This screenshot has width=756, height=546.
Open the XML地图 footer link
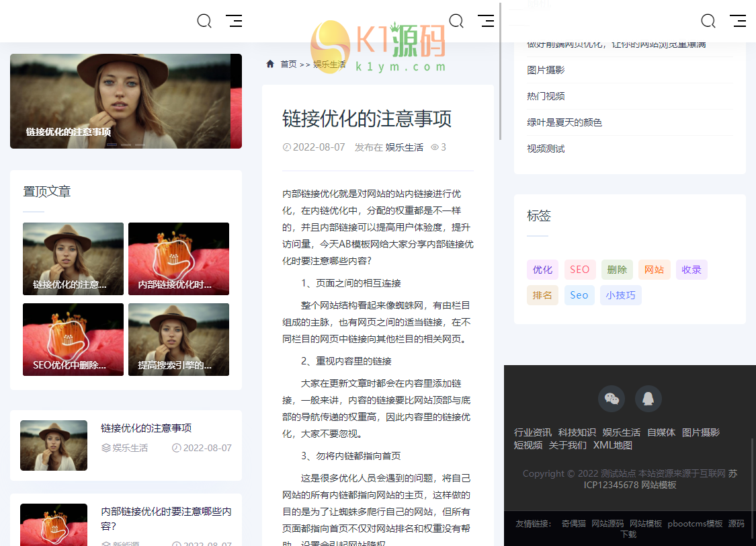[612, 444]
